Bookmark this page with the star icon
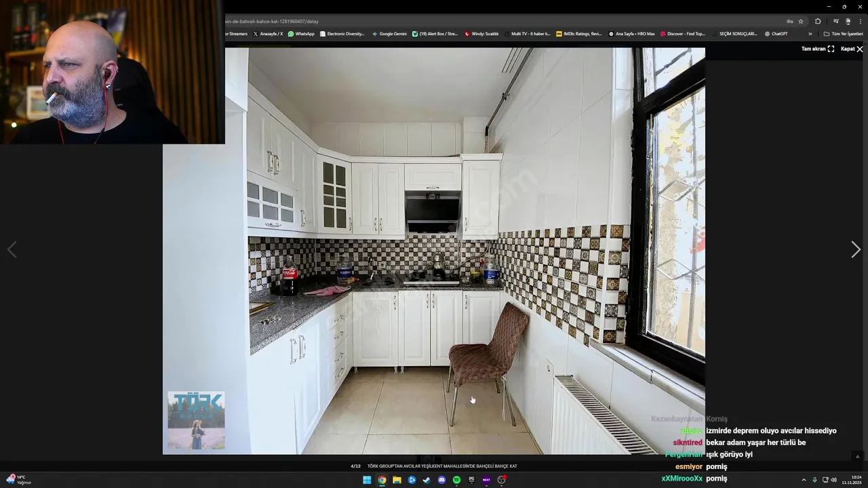The width and height of the screenshot is (868, 488). click(801, 21)
